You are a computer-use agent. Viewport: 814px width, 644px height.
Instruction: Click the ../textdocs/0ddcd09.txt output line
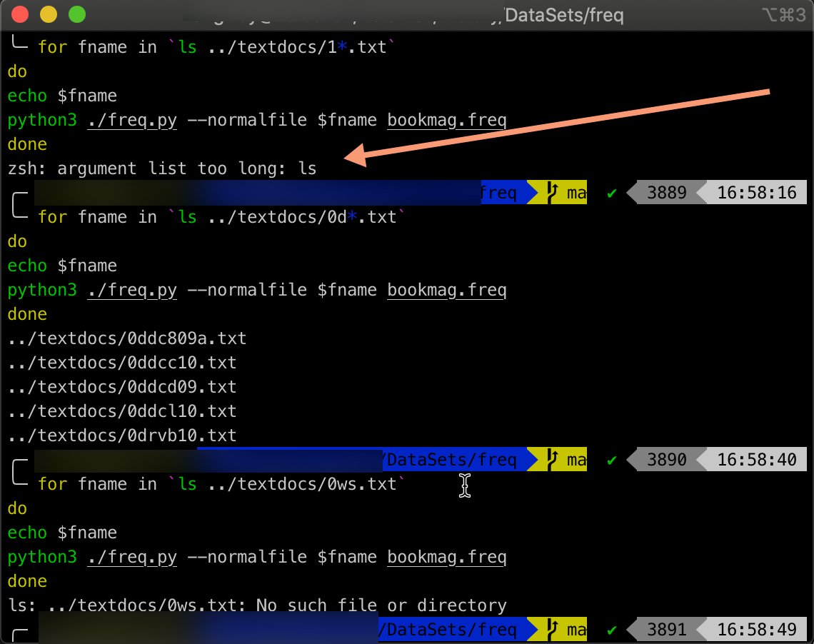[122, 387]
